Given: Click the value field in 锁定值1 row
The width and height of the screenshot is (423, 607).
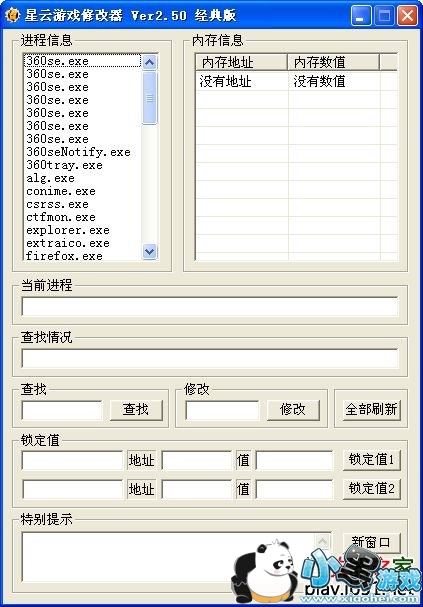Looking at the screenshot, I should pyautogui.click(x=295, y=461).
